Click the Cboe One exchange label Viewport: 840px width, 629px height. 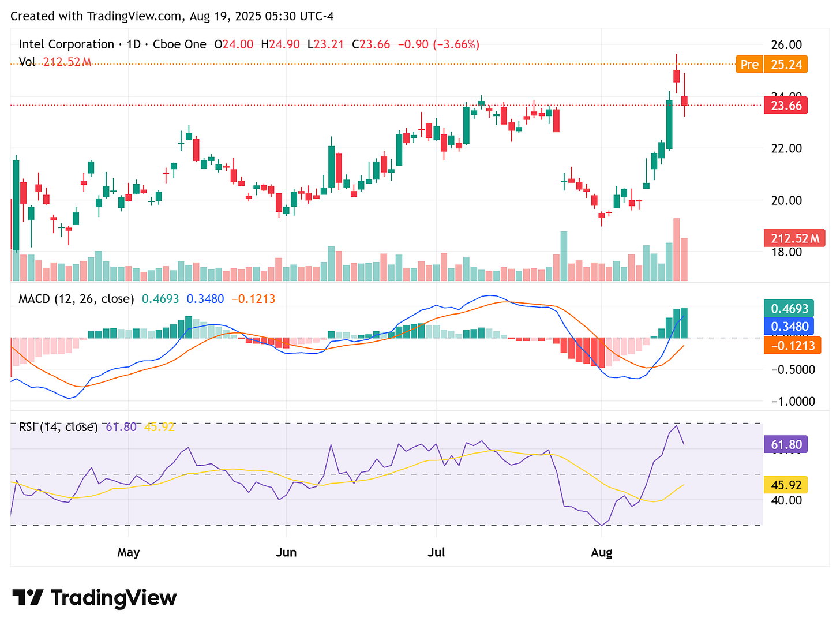(x=179, y=44)
